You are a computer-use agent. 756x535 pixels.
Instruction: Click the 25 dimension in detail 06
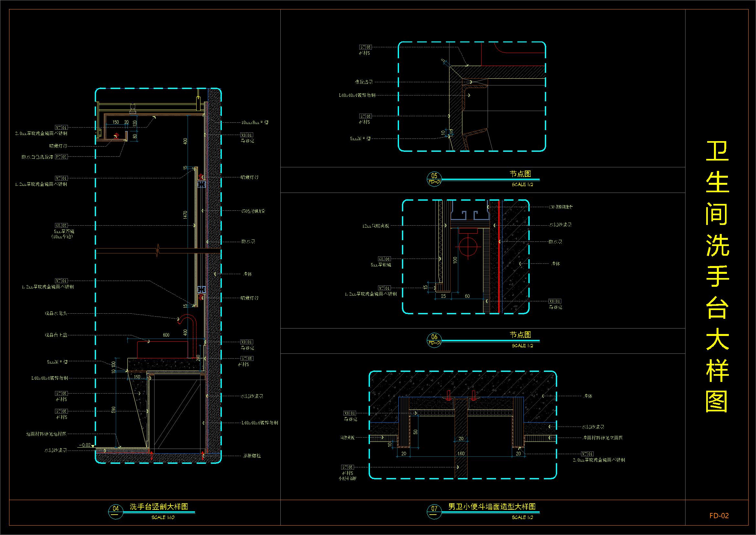coord(443,296)
